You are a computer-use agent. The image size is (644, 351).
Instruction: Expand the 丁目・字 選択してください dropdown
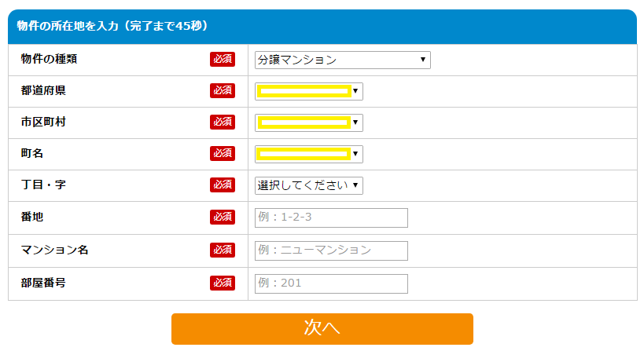pos(308,185)
